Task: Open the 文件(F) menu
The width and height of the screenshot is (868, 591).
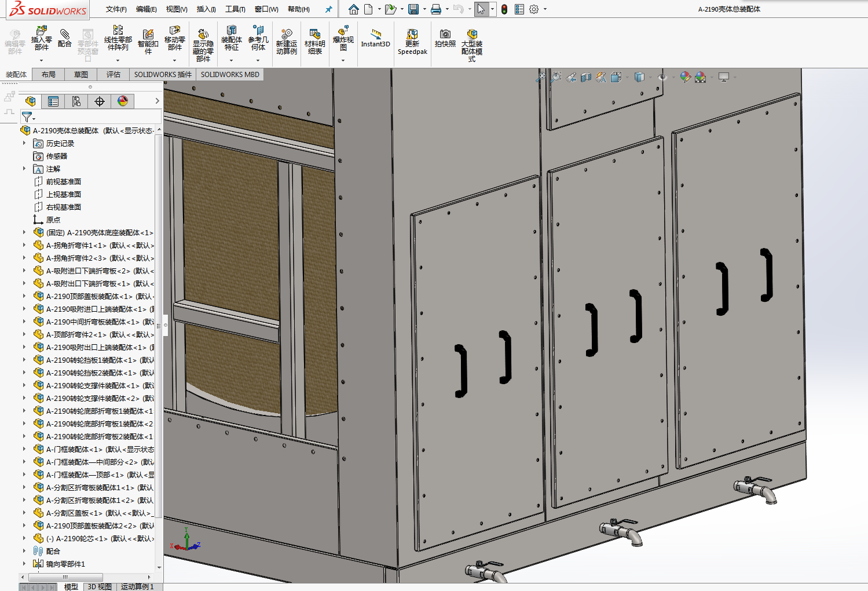Action: [x=116, y=9]
